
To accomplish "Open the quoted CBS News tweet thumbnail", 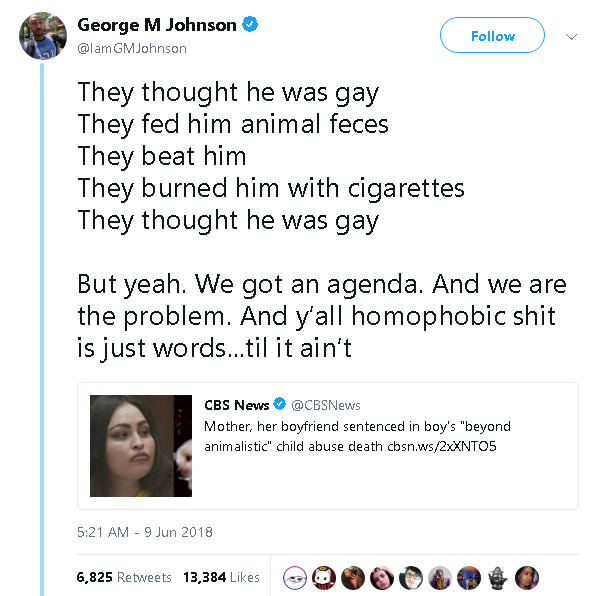I will [139, 445].
